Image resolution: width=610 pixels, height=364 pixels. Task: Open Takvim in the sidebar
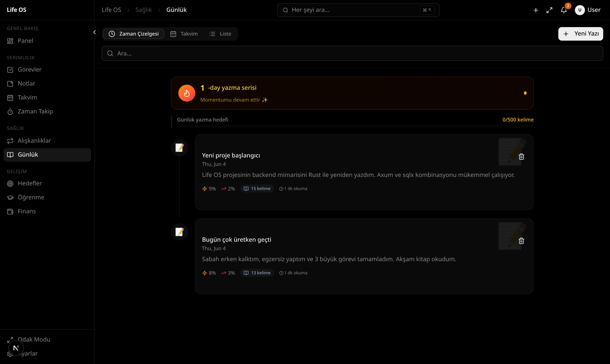point(47,98)
